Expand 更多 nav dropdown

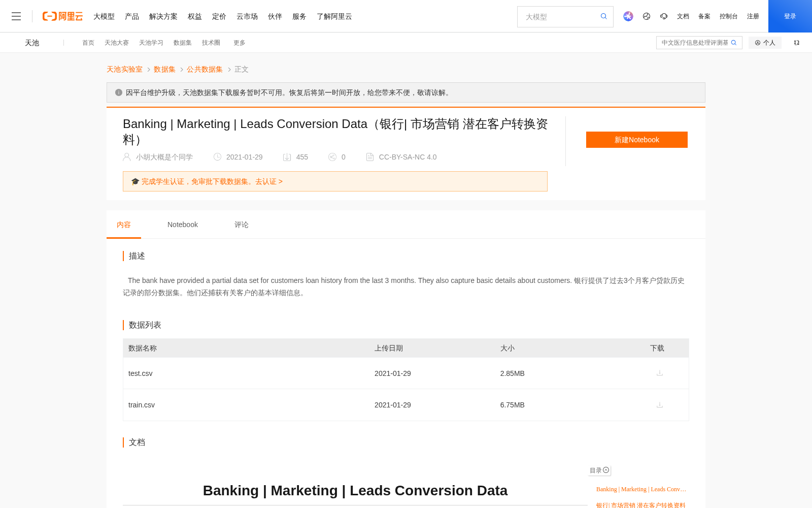240,43
